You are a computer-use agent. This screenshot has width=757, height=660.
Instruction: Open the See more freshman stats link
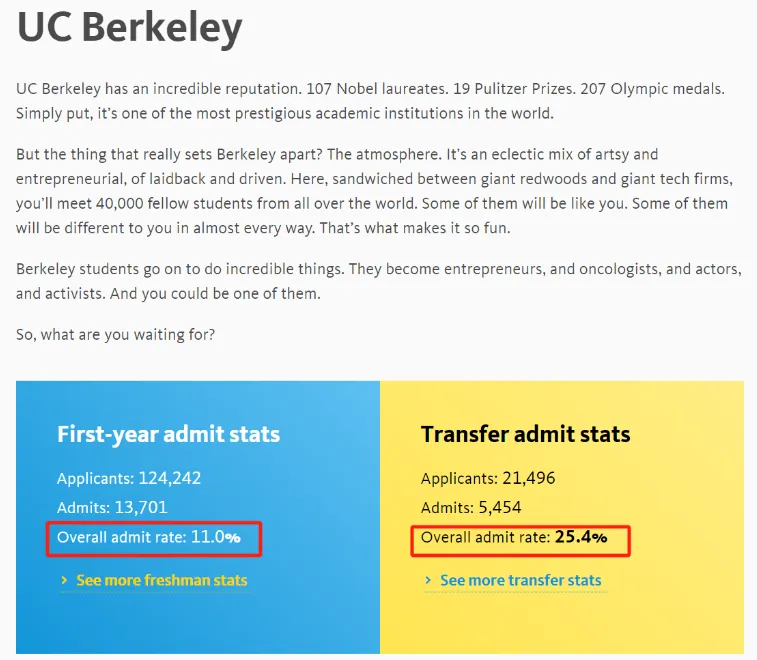(x=161, y=580)
